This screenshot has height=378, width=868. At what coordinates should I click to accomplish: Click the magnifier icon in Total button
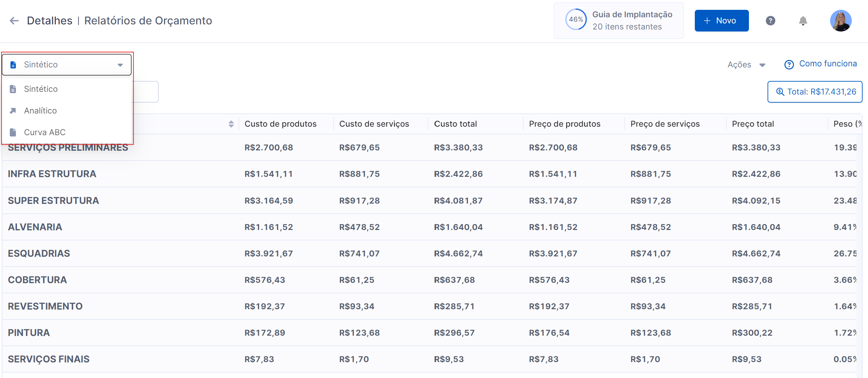(780, 91)
